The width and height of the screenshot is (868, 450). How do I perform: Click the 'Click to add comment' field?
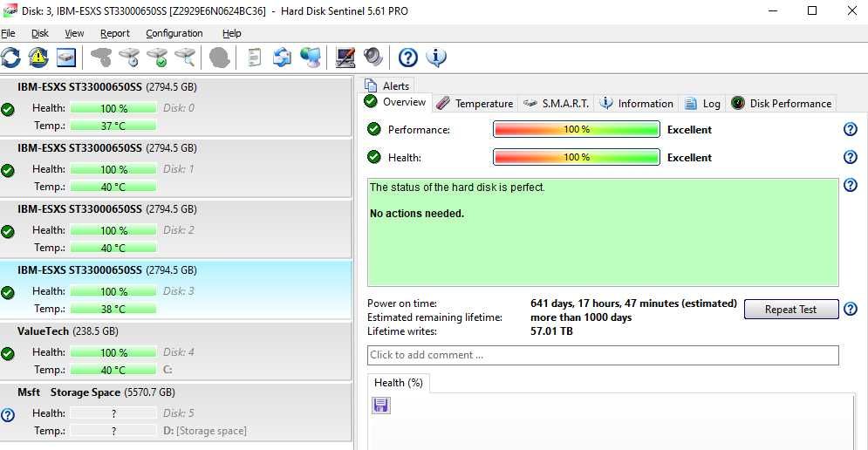pyautogui.click(x=603, y=355)
